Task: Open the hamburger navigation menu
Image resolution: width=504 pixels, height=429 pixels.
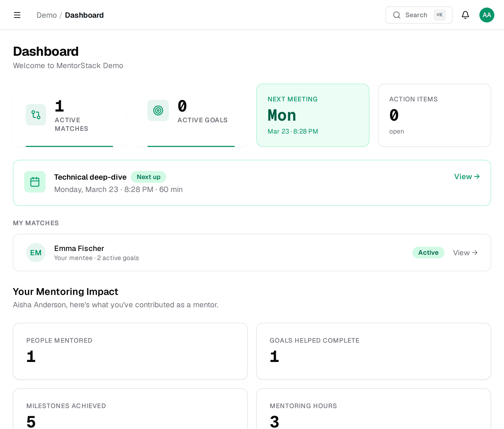Action: 17,15
